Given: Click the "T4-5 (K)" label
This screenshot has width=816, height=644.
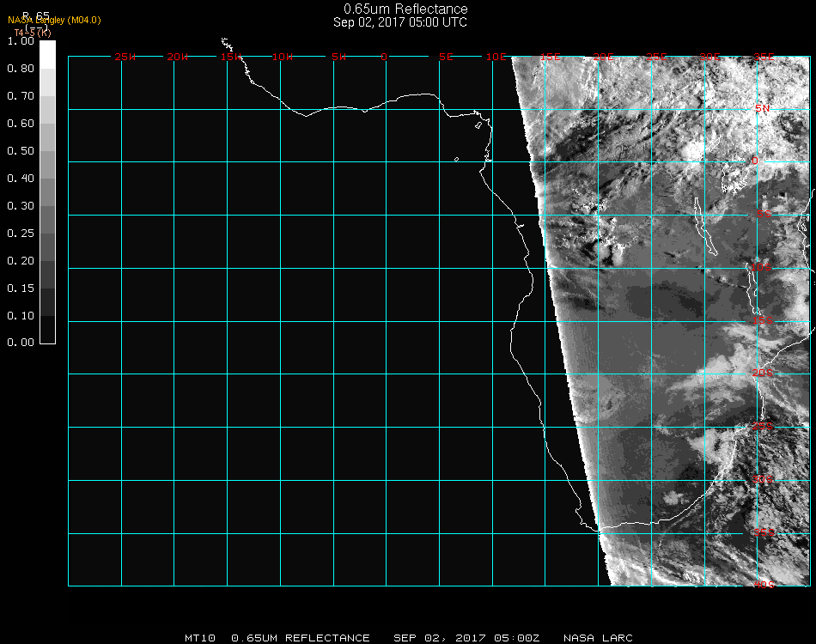Looking at the screenshot, I should tap(33, 33).
